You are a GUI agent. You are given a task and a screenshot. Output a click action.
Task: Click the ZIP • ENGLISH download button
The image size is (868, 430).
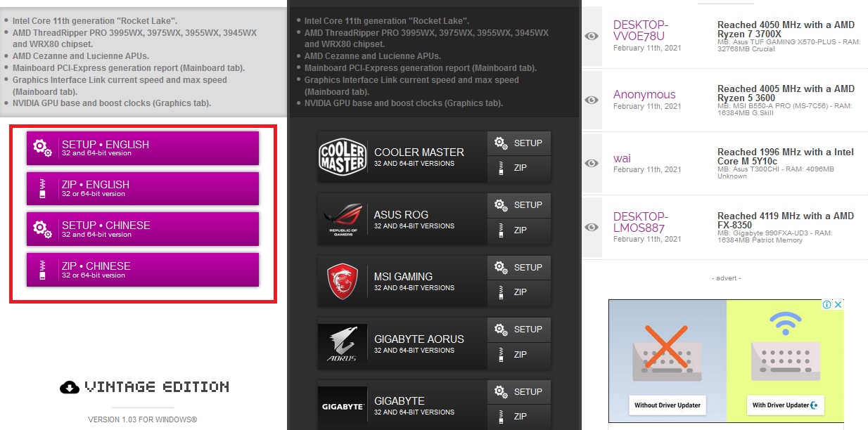142,188
